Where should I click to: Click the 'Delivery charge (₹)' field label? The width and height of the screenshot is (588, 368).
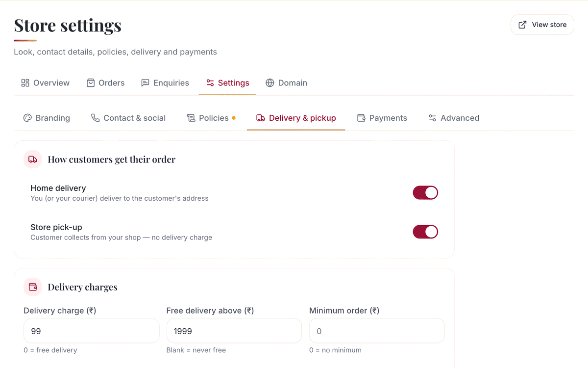60,311
